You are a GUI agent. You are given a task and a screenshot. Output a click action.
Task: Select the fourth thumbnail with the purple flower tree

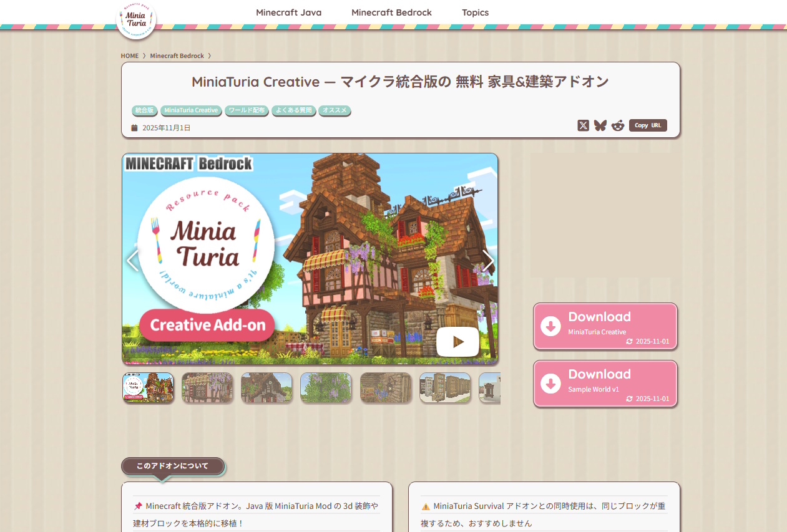[x=326, y=387]
